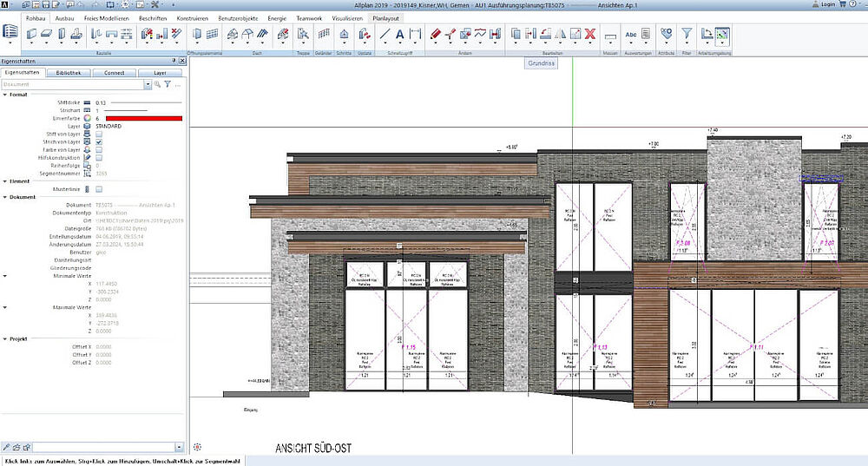Open the Freies Modellieren ribbon tab
The image size is (868, 466).
click(106, 18)
